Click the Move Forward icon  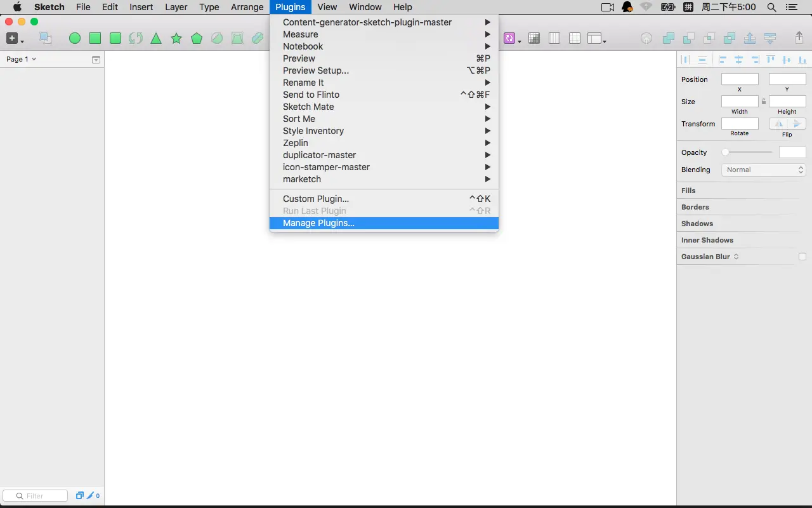pos(750,38)
